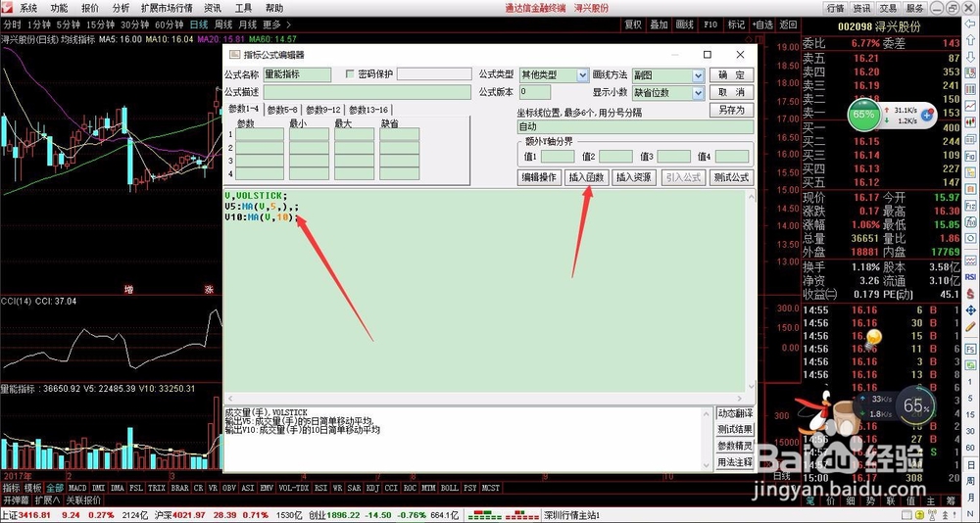980x523 pixels.
Task: Click the down arrow icon in right sidebar
Action: pos(970,56)
